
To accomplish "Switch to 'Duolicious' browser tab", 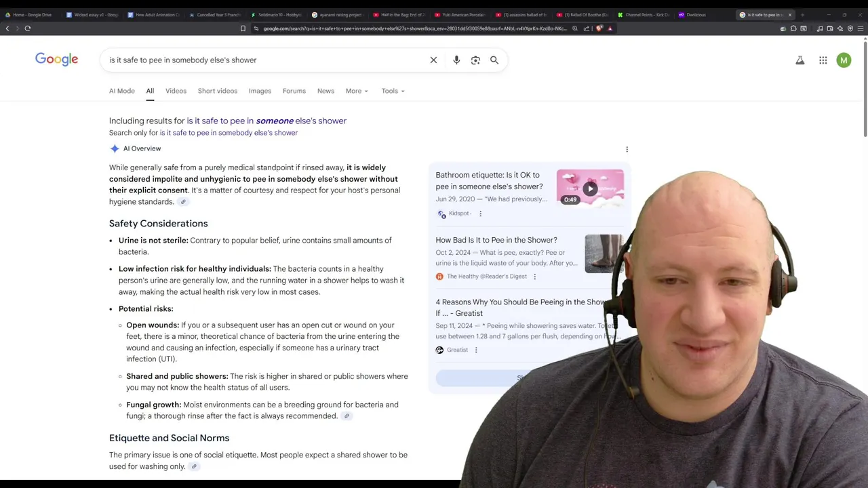I will 705,15.
